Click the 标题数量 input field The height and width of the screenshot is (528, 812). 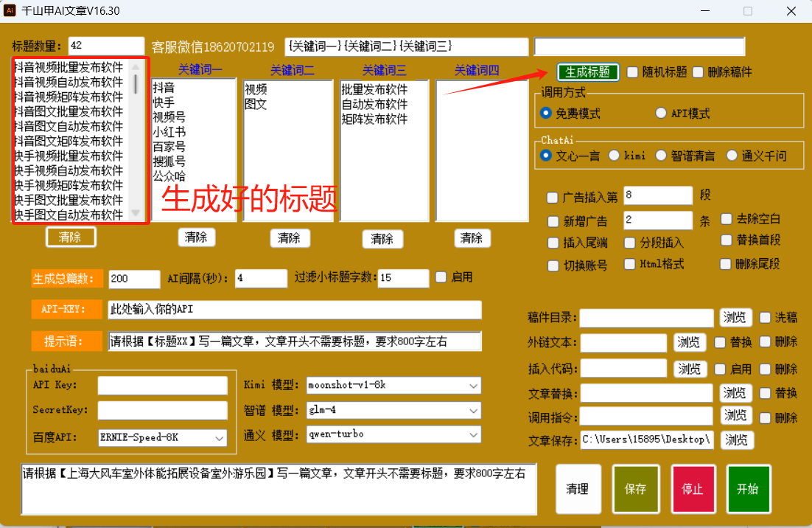pyautogui.click(x=106, y=46)
